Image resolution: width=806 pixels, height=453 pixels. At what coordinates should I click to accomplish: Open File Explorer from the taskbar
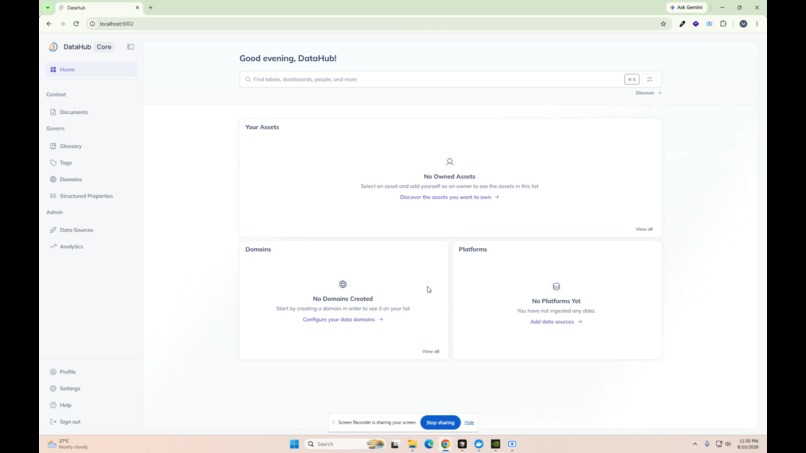[412, 444]
